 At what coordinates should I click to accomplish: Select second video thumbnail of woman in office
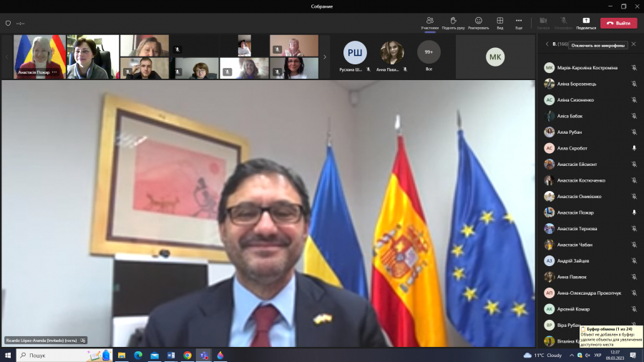pyautogui.click(x=93, y=57)
